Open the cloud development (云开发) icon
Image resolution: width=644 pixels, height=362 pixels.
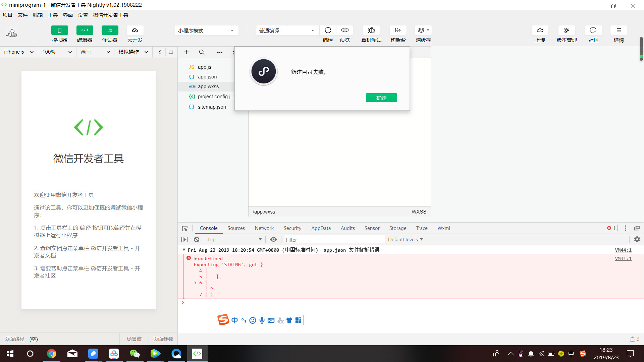pyautogui.click(x=135, y=30)
